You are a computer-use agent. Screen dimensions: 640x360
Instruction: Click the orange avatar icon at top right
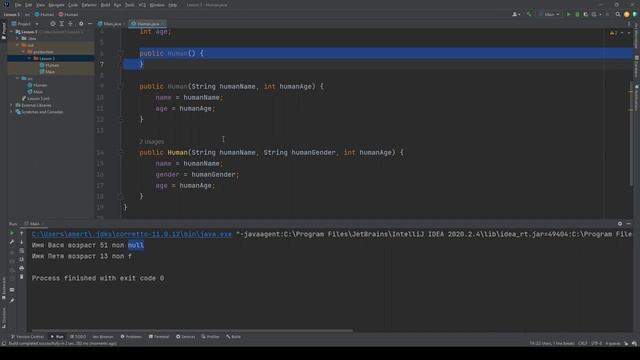(627, 14)
